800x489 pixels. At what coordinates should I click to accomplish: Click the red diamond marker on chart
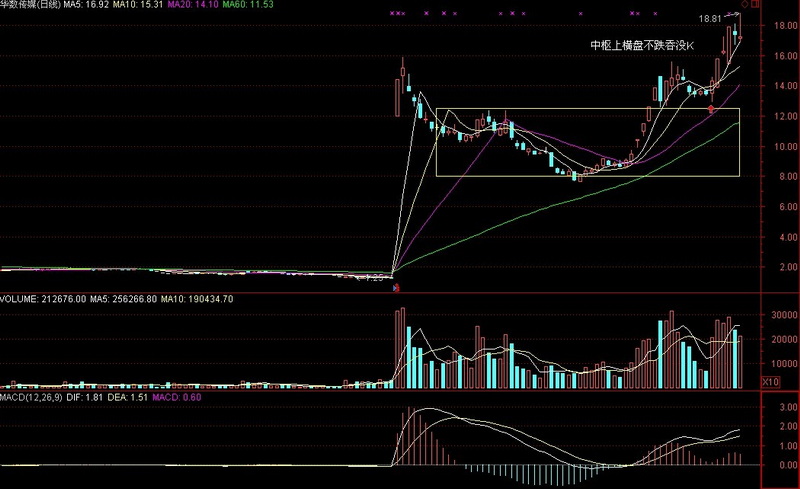(711, 108)
